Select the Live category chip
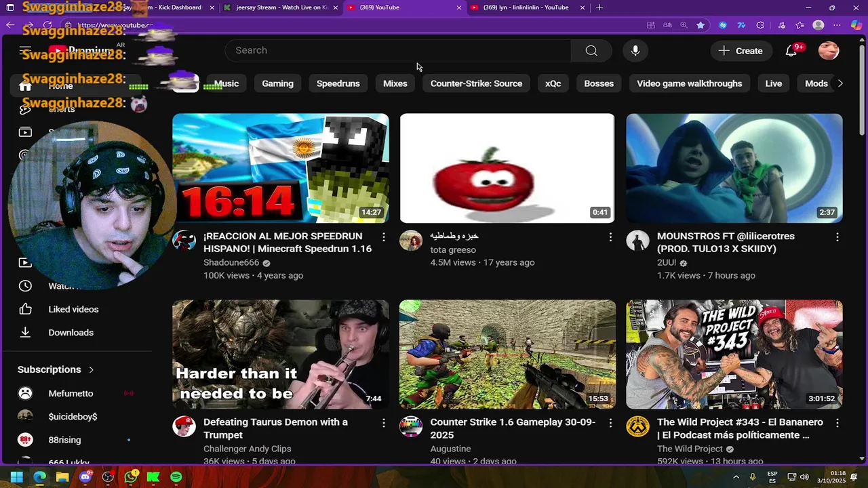The width and height of the screenshot is (868, 488). [x=774, y=83]
